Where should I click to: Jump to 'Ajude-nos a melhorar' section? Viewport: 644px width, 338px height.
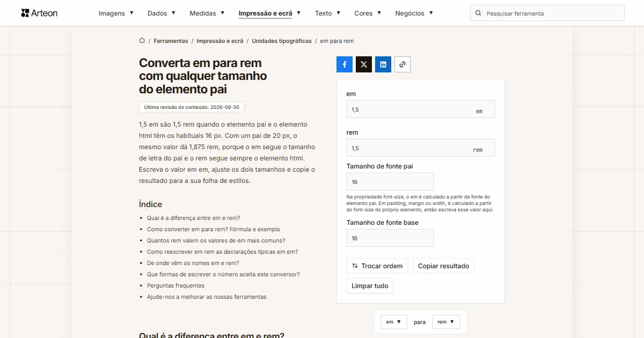[207, 297]
